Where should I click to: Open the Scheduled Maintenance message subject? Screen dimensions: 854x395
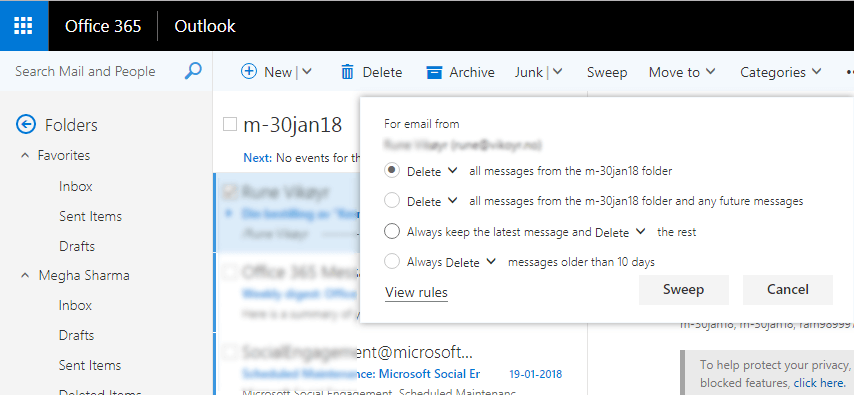coord(361,374)
